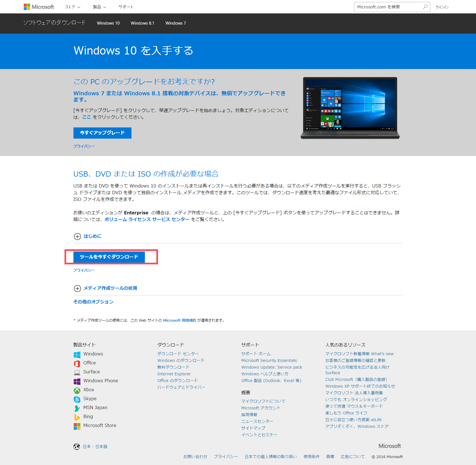Click the Office icon in footer
The width and height of the screenshot is (476, 465).
pos(77,364)
